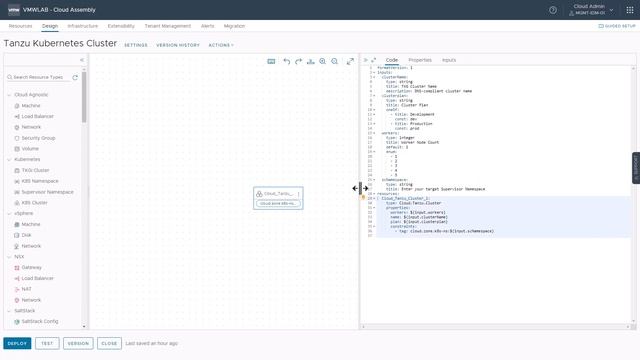Open the Cloud Admin user dropdown
Screen dimensions: 640x360
(591, 10)
